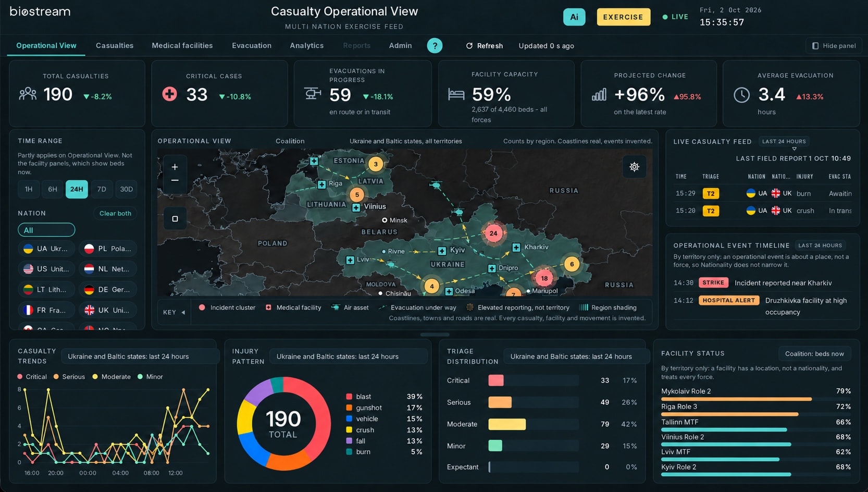Set time range to 7D
This screenshot has width=868, height=492.
point(102,189)
